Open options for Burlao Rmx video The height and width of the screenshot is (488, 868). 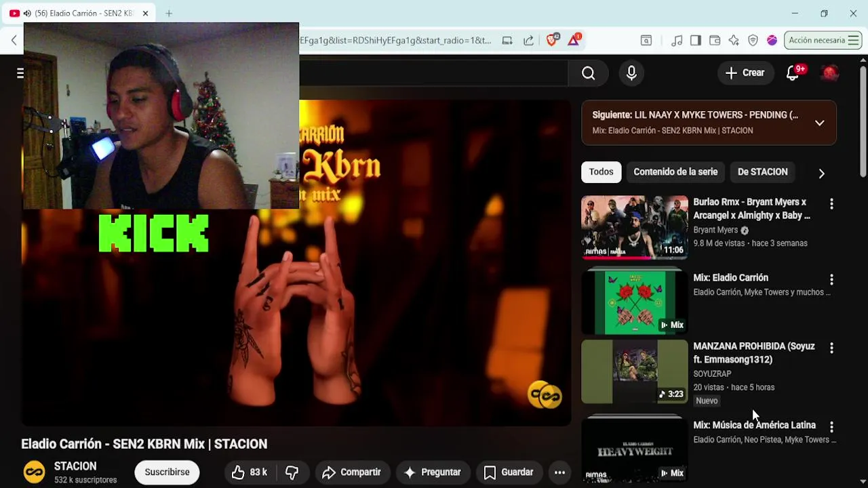click(x=831, y=203)
